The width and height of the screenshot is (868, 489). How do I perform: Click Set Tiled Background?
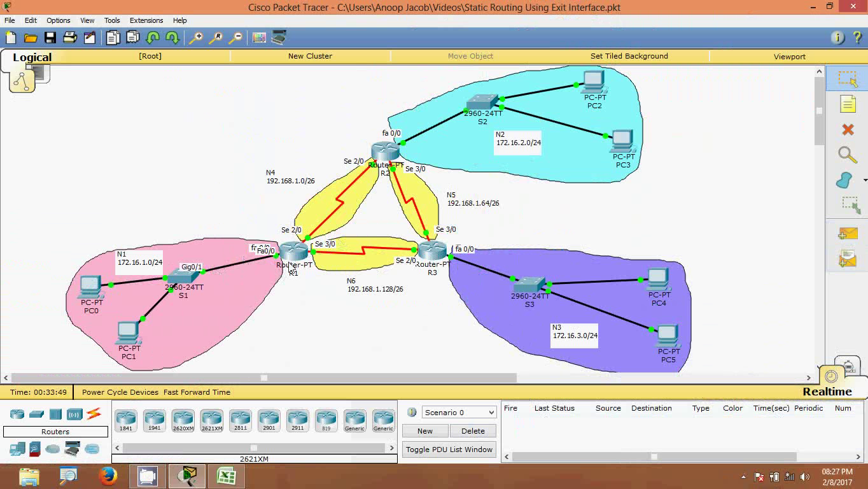click(629, 56)
